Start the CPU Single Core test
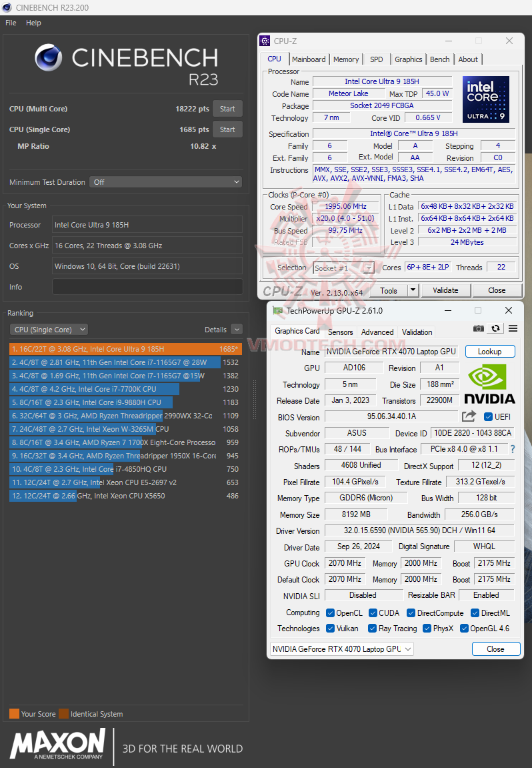 227,129
